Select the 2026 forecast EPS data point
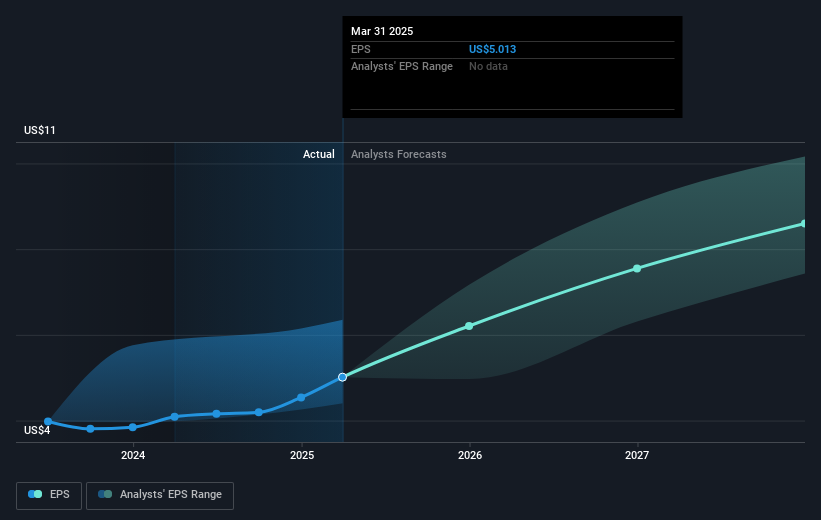 [469, 326]
